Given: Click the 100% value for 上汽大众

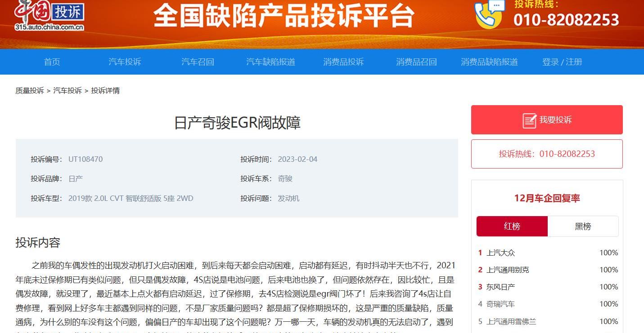Looking at the screenshot, I should tap(608, 253).
